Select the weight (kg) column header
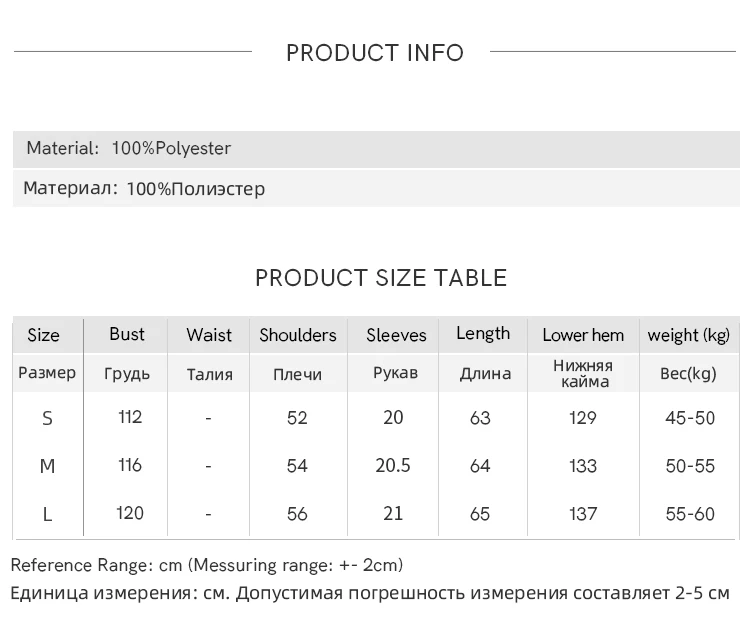The height and width of the screenshot is (630, 750). (689, 335)
